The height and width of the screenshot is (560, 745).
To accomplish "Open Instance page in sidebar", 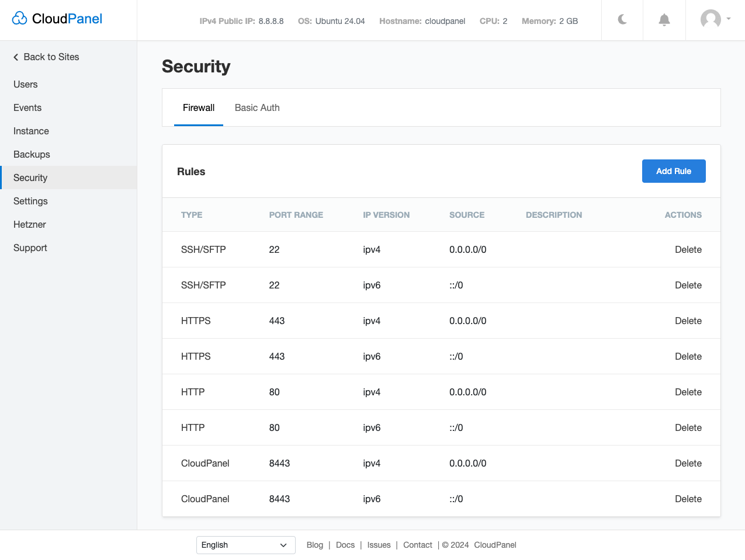I will (x=32, y=131).
